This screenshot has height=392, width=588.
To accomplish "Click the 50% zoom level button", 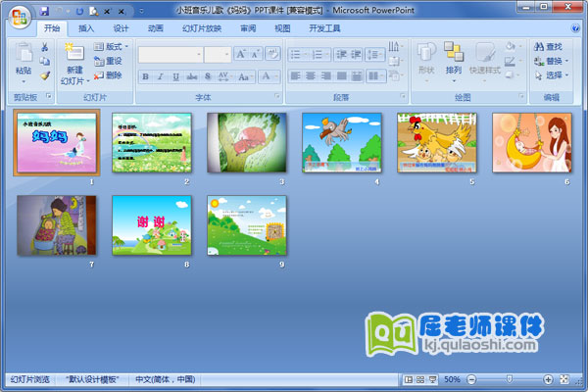I will coord(452,379).
